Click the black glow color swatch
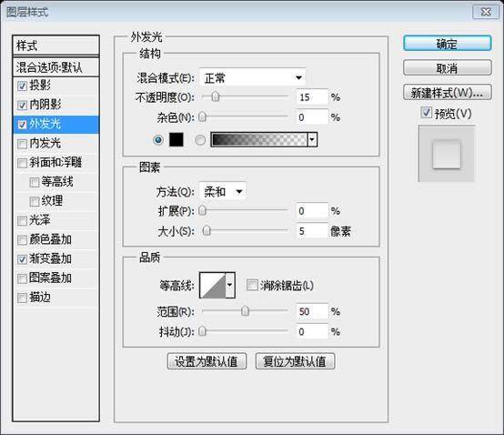504x435 pixels. [176, 139]
